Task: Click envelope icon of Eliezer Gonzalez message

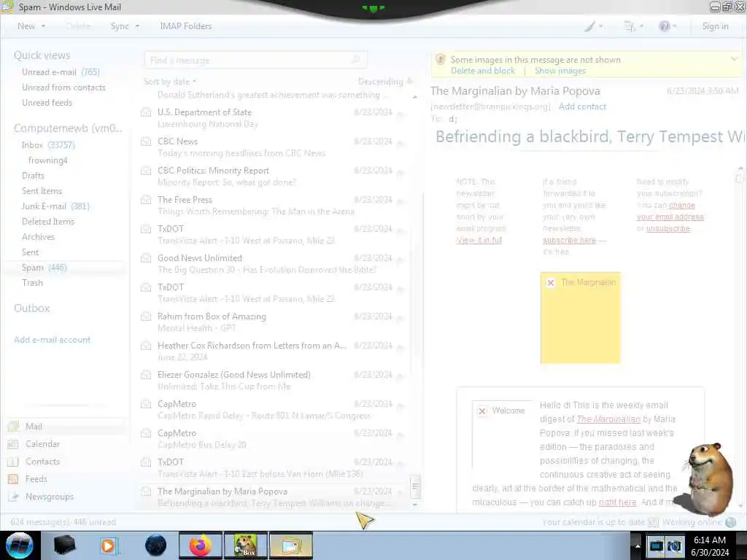Action: click(x=146, y=376)
